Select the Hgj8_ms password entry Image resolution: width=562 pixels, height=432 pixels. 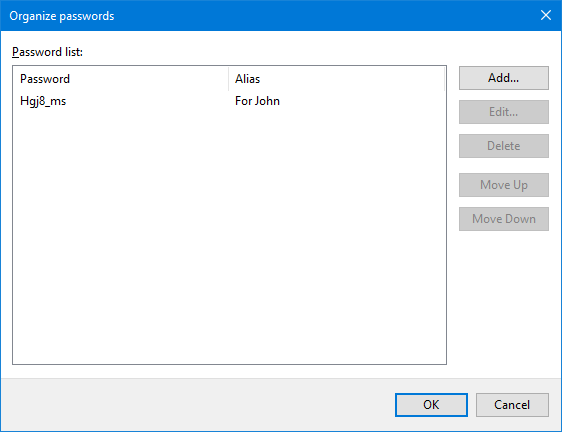43,101
